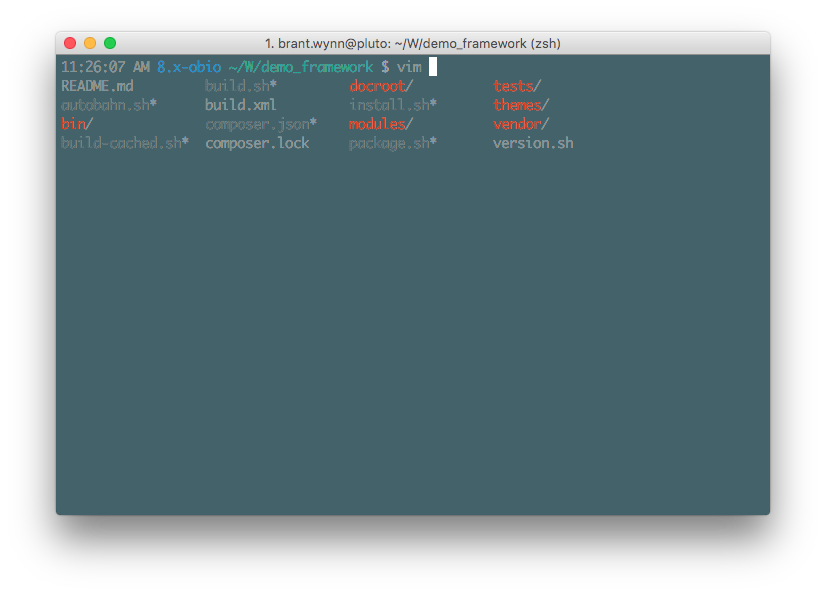Select the composer.json* entry

pyautogui.click(x=261, y=124)
